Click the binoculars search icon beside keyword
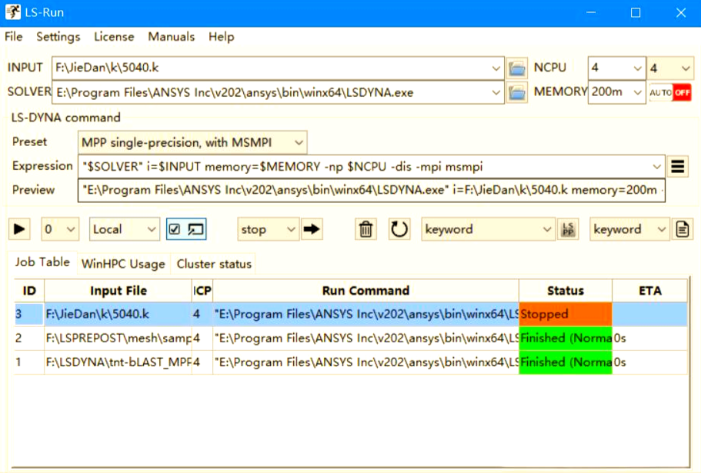 (568, 229)
